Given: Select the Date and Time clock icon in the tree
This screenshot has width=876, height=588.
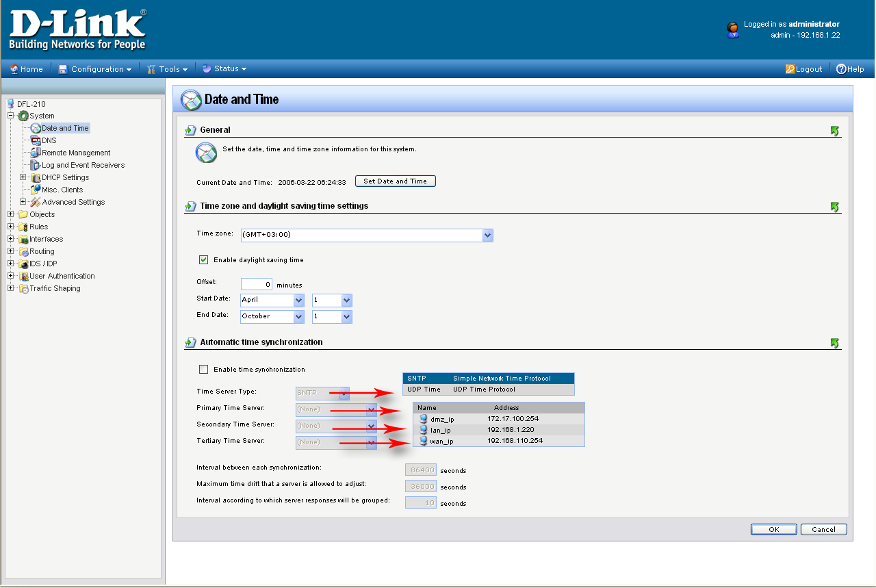Looking at the screenshot, I should coord(36,128).
